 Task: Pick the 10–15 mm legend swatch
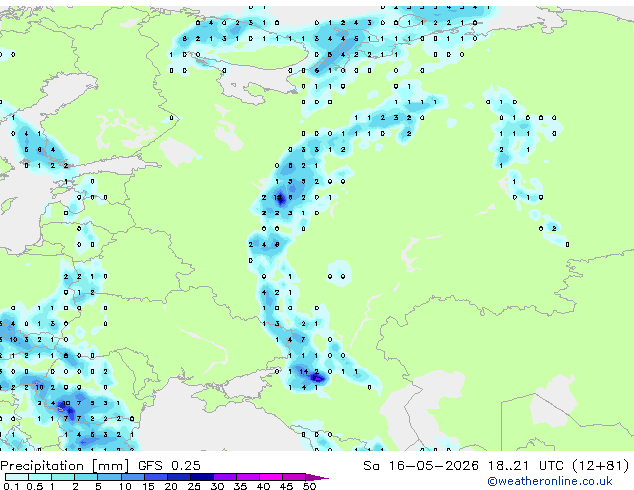pos(132,477)
